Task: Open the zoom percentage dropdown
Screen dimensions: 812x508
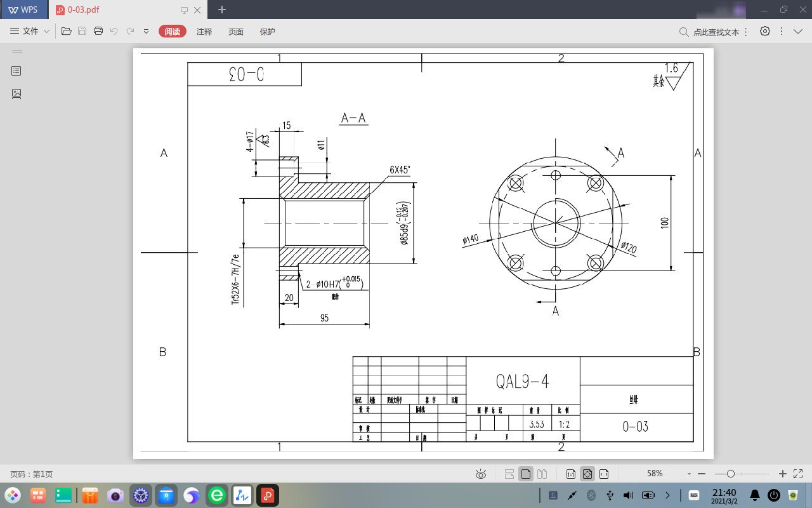Action: click(689, 474)
